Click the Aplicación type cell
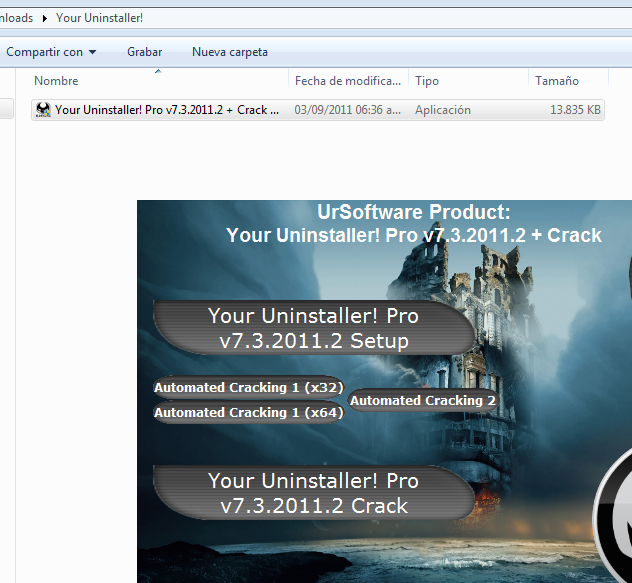 (x=443, y=110)
